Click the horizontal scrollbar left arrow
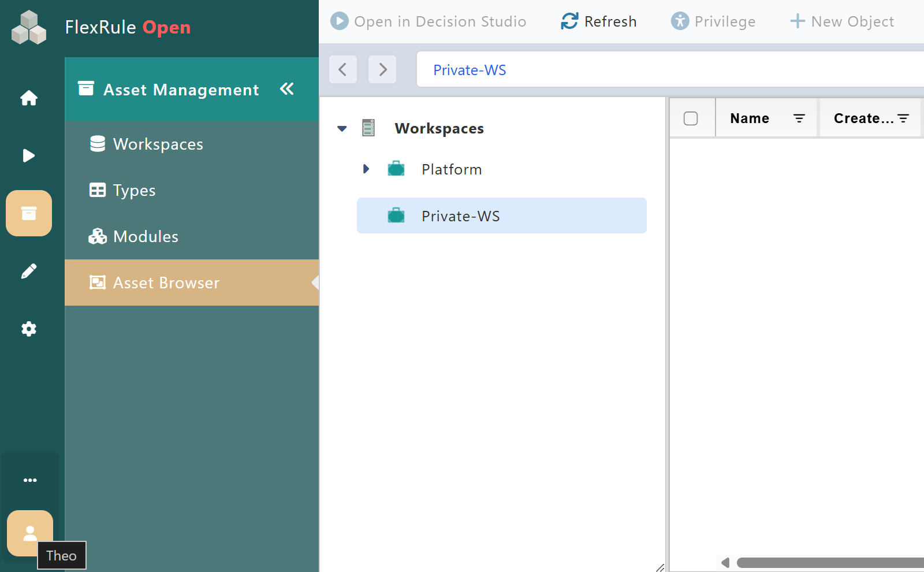This screenshot has width=924, height=572. coord(725,563)
